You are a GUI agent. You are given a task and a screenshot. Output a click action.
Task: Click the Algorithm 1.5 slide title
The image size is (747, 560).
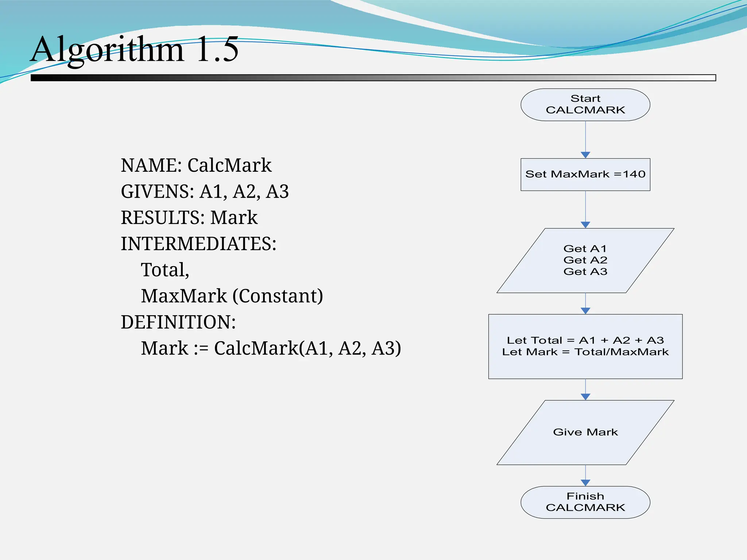(x=134, y=50)
